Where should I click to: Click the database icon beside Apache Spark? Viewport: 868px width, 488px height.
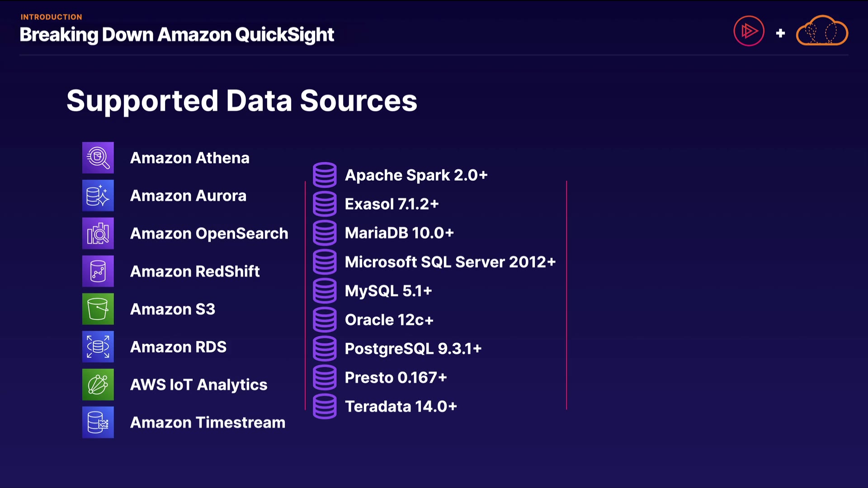click(325, 175)
